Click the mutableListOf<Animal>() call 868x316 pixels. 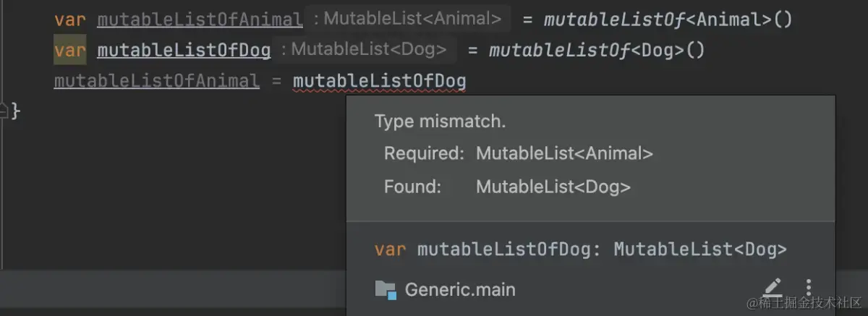pyautogui.click(x=668, y=20)
